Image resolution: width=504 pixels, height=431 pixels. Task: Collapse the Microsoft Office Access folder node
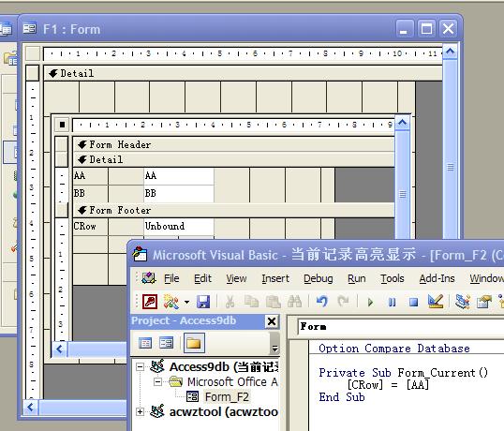(x=157, y=382)
